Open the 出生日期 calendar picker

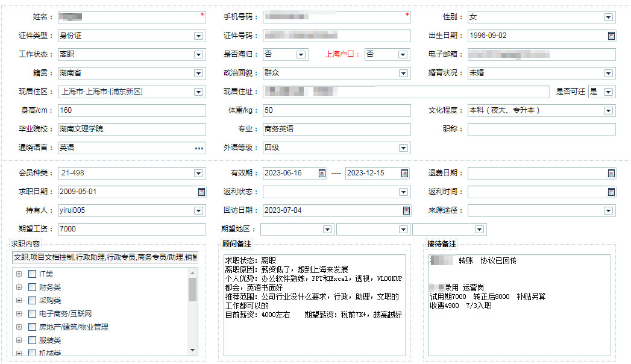pos(611,36)
